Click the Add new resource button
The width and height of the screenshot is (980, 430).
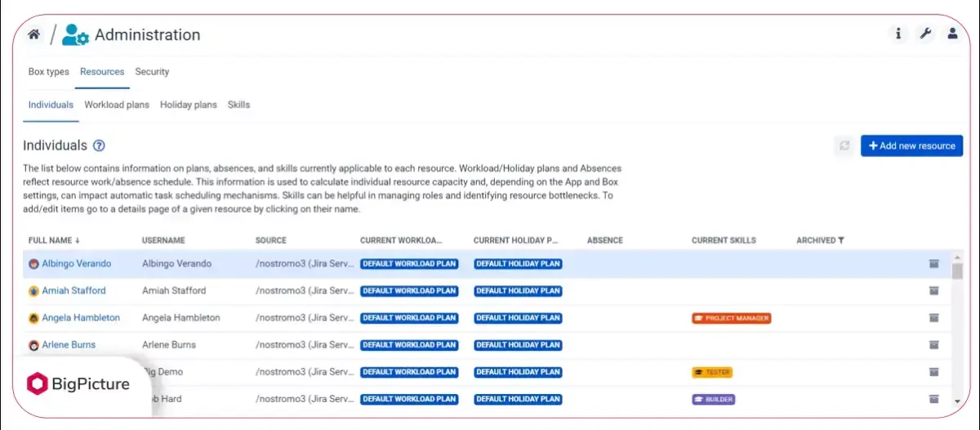point(911,146)
